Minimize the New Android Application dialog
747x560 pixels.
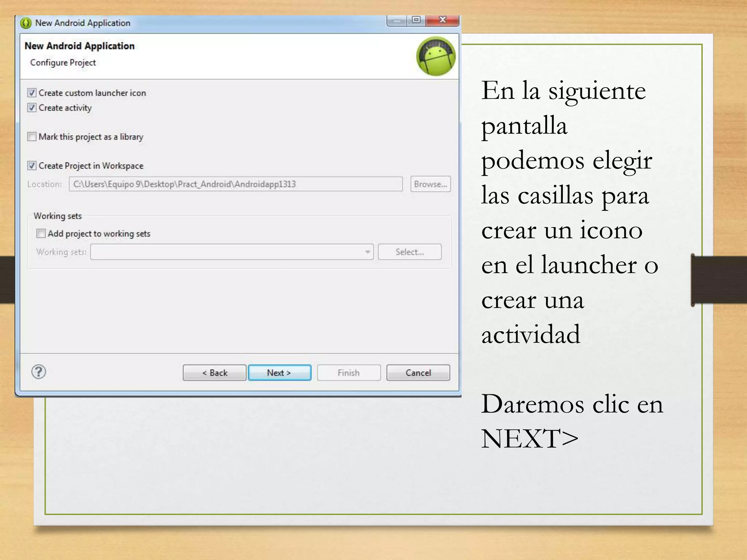(397, 21)
